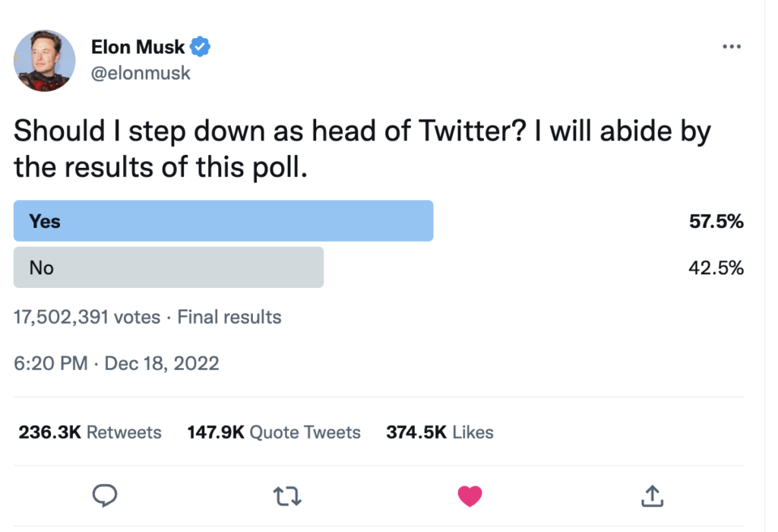Open the three-dot more options menu

pos(731,47)
